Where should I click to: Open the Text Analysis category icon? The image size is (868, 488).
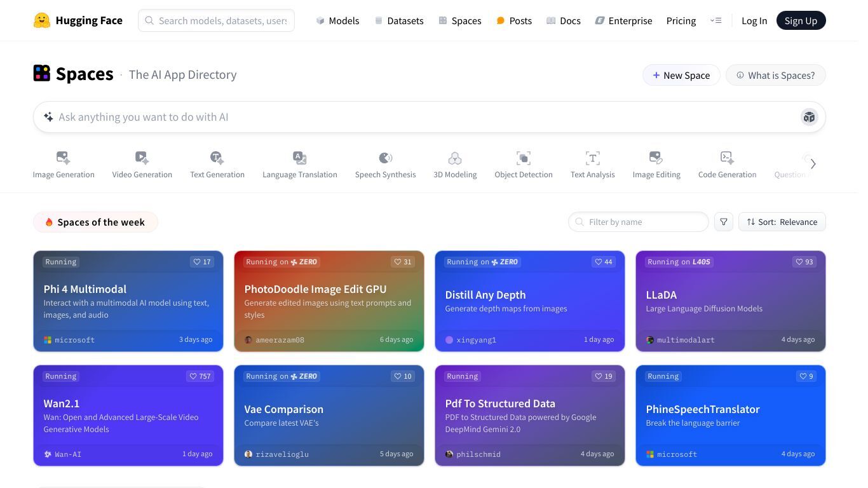click(x=593, y=158)
